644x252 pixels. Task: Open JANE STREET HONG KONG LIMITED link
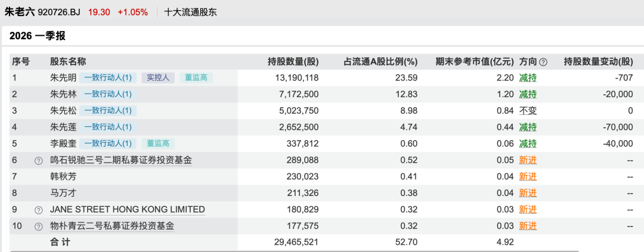[127, 210]
